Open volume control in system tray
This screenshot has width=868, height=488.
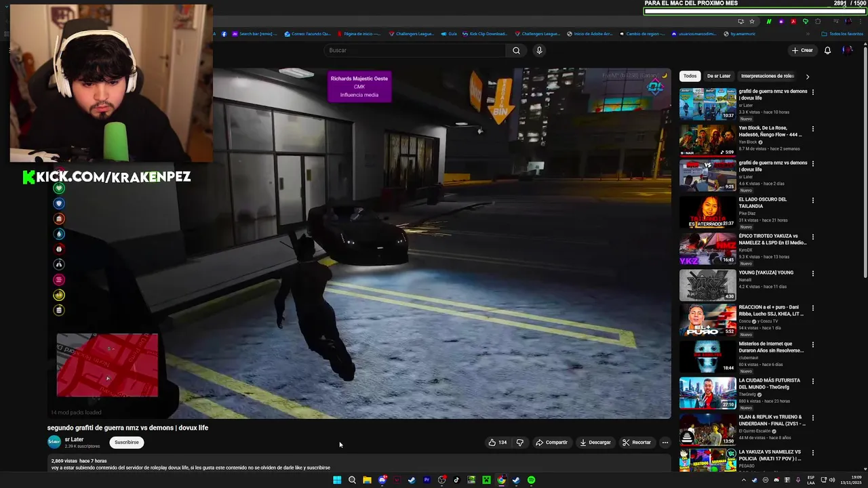[x=832, y=480]
